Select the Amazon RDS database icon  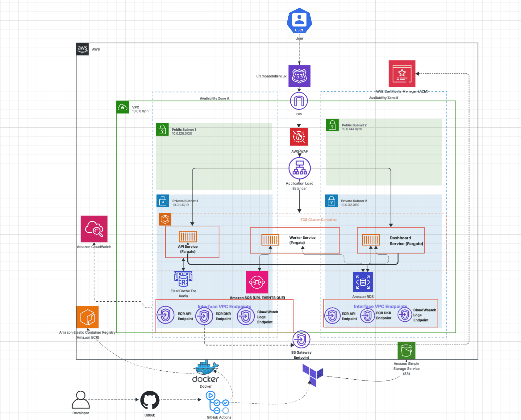363,282
